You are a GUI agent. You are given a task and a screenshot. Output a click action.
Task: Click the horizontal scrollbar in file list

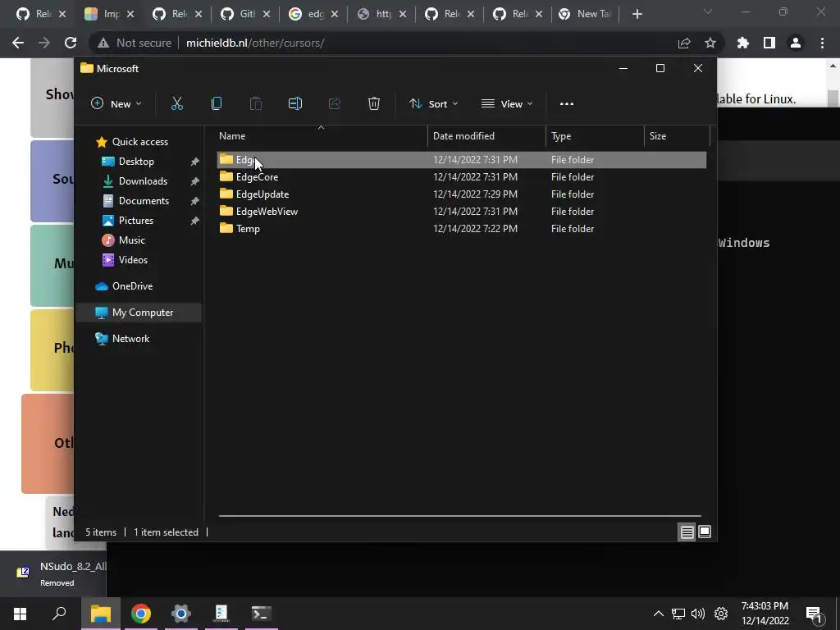[459, 516]
